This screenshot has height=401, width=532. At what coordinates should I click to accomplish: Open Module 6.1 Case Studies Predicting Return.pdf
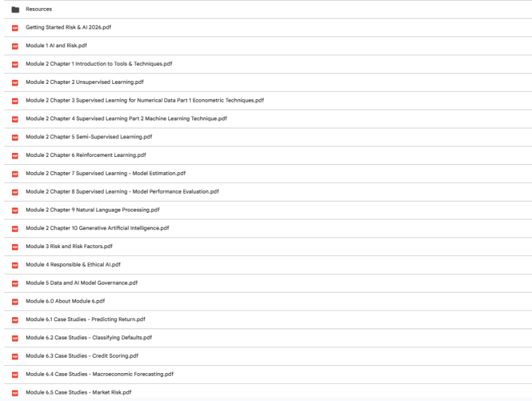click(x=86, y=320)
